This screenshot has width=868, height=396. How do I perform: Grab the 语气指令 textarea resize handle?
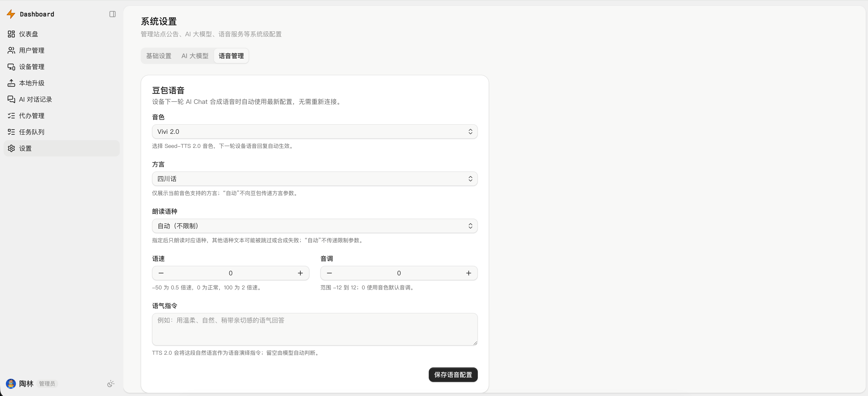[475, 343]
